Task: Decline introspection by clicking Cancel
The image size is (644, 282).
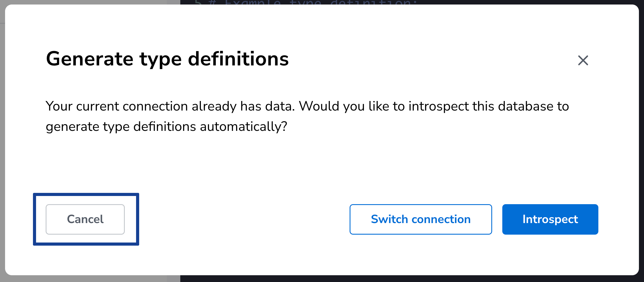Action: [x=85, y=219]
